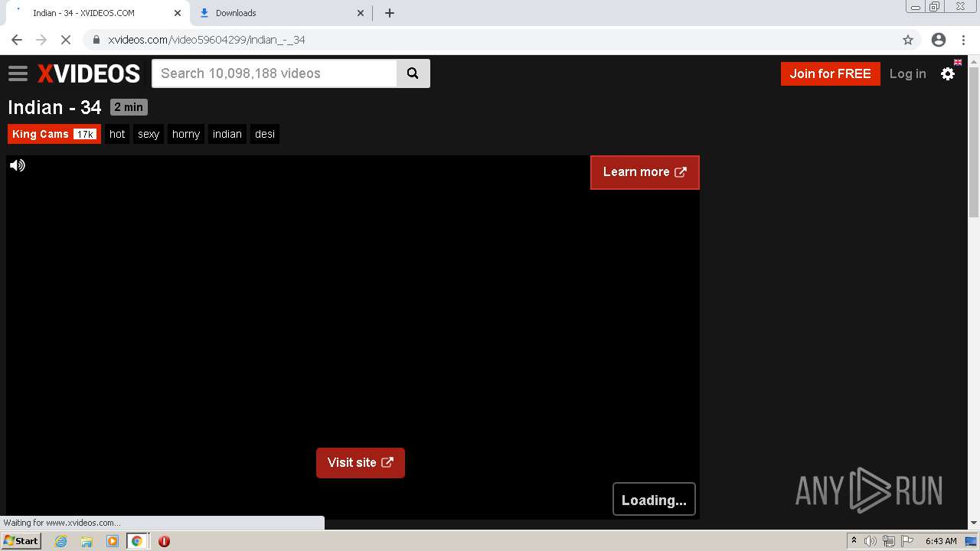Open the taskbar file explorer folder
Screen dimensions: 980x551
coord(87,541)
